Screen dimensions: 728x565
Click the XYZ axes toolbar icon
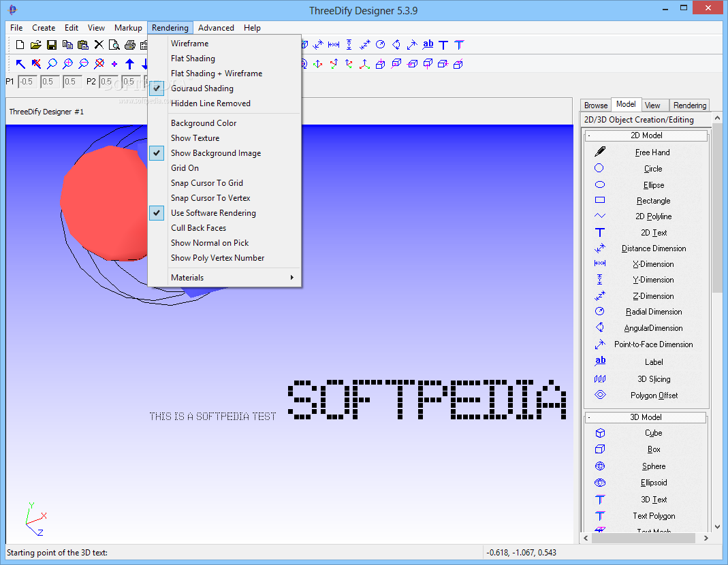point(364,63)
